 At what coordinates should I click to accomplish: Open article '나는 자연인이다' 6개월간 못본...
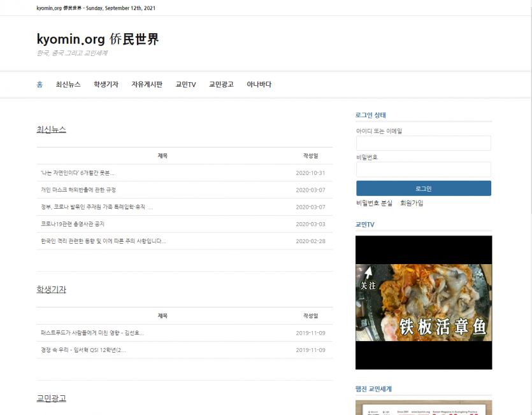pyautogui.click(x=78, y=172)
